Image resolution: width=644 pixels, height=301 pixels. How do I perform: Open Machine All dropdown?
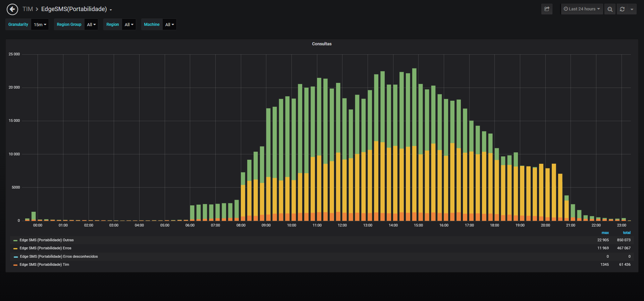tap(169, 24)
